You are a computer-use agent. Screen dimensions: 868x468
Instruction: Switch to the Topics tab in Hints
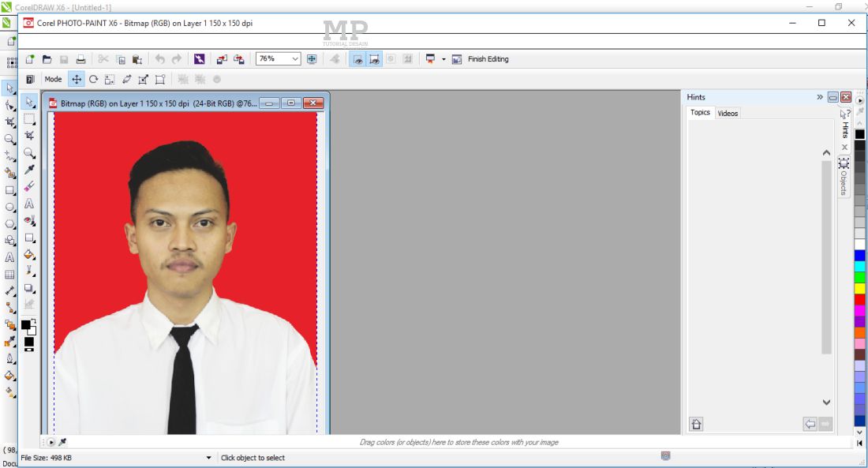[x=700, y=112]
